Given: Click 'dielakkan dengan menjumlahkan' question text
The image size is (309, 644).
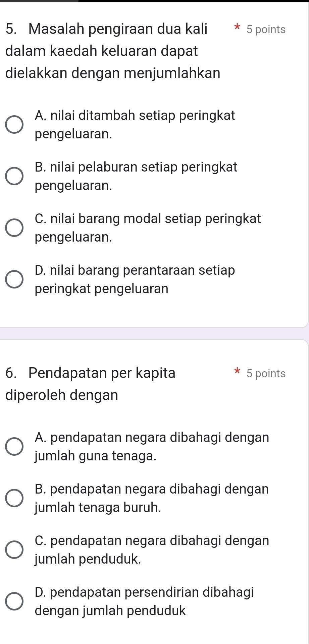Looking at the screenshot, I should (113, 74).
